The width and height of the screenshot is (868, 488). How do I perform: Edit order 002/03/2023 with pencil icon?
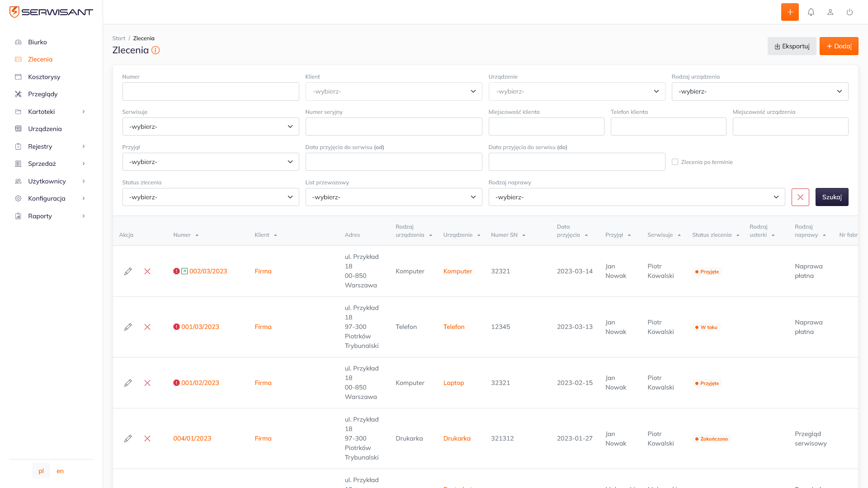point(128,271)
